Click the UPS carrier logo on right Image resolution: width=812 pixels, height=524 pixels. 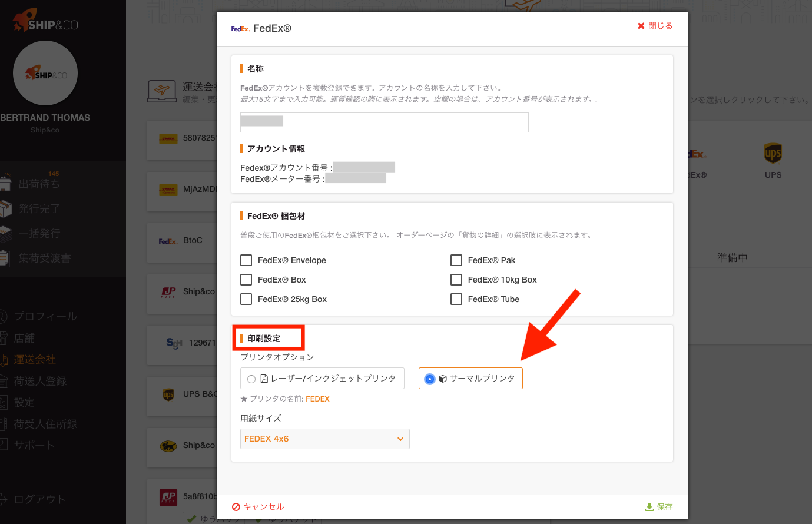773,154
